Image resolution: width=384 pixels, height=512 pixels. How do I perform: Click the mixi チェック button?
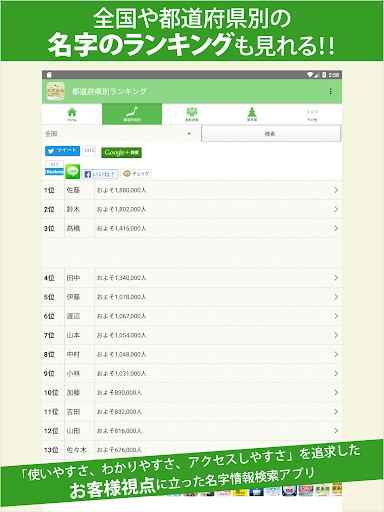tap(136, 174)
